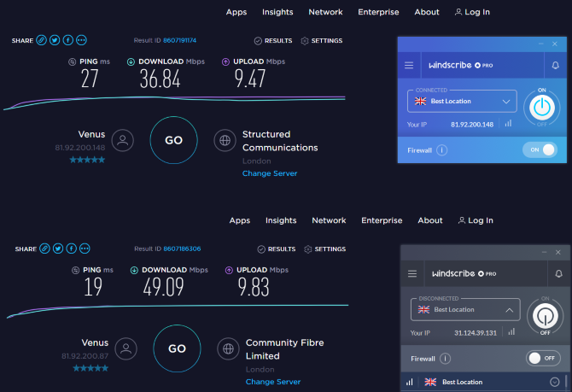Image resolution: width=572 pixels, height=392 pixels.
Task: Click globe icon beside Community Fibre Limited
Action: [x=228, y=348]
